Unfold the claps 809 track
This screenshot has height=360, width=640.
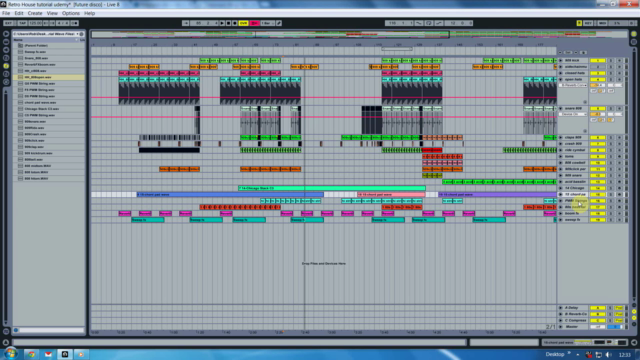coord(560,137)
